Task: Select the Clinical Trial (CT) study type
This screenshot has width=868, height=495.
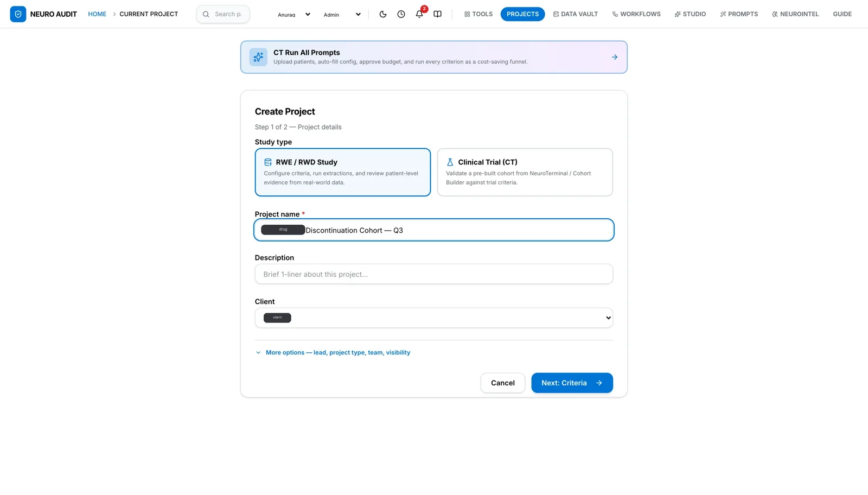Action: coord(525,172)
